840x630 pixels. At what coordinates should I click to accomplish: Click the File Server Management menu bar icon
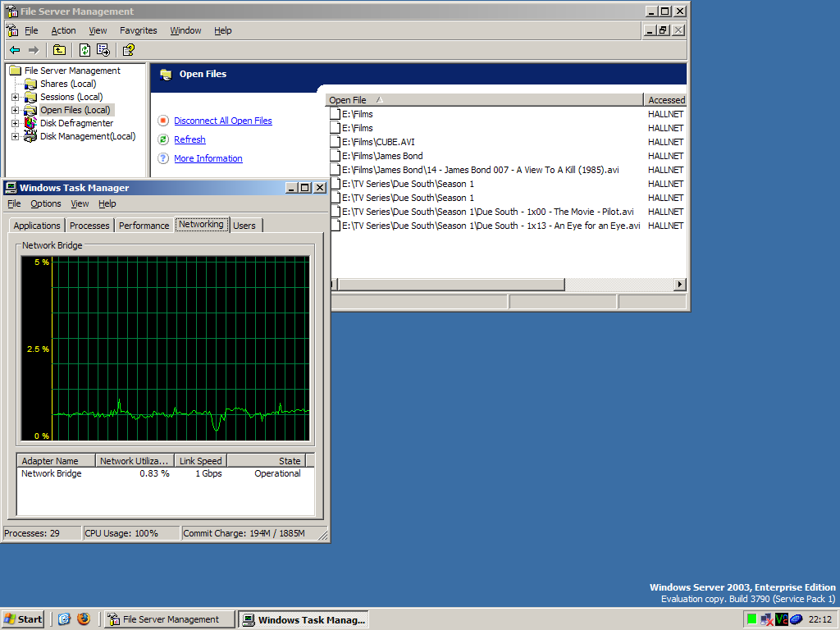[x=12, y=30]
